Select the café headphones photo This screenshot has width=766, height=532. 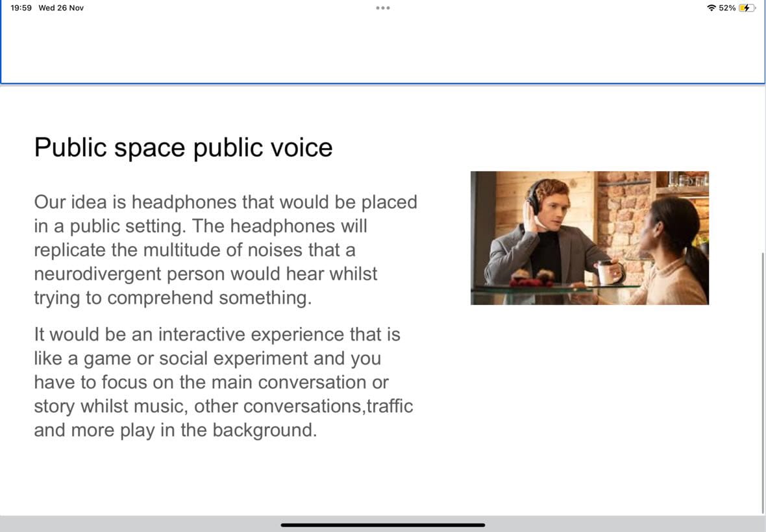tap(589, 237)
